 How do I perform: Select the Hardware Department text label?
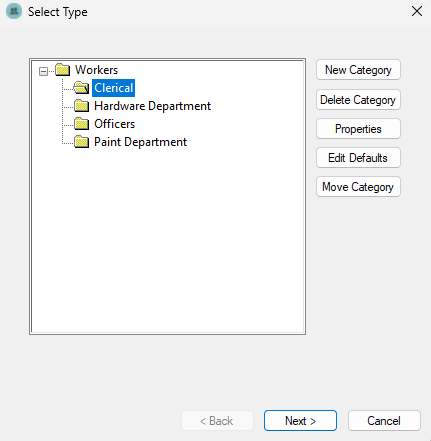pos(152,106)
